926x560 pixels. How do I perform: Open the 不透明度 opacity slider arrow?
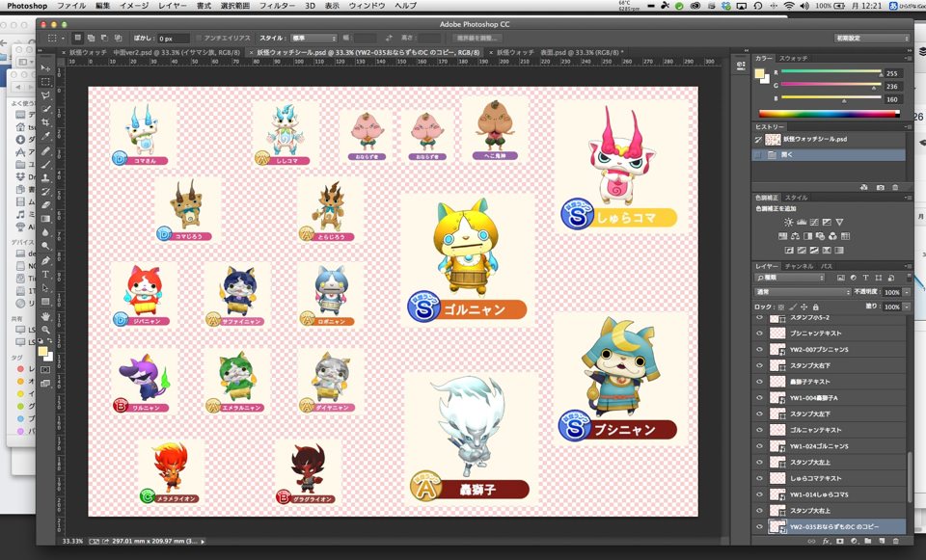pyautogui.click(x=907, y=292)
